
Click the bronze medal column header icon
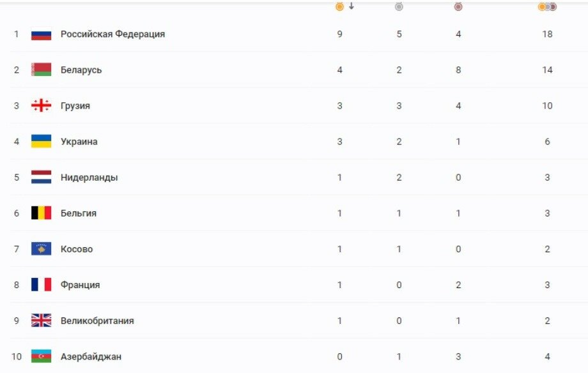pyautogui.click(x=458, y=7)
